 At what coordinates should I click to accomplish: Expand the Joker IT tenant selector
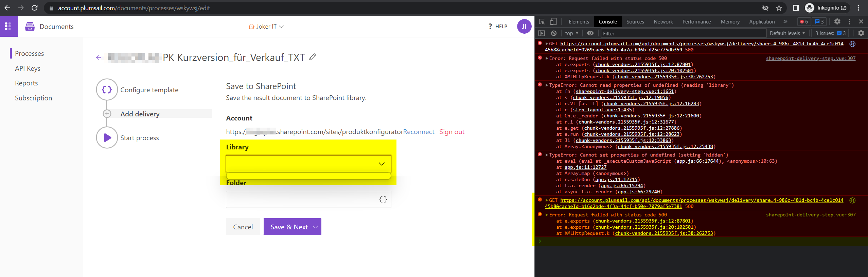[266, 27]
